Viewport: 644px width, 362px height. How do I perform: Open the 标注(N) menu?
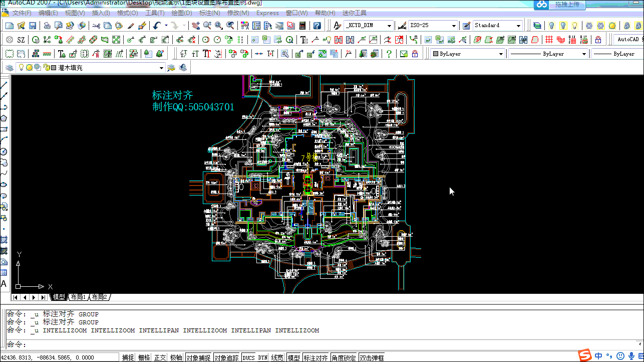[x=209, y=13]
